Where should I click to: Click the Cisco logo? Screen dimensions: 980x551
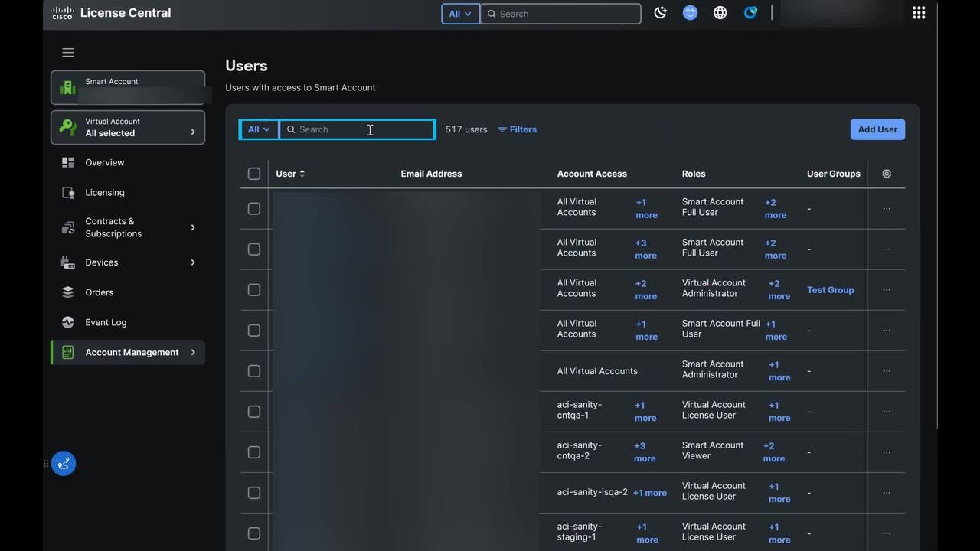click(62, 13)
